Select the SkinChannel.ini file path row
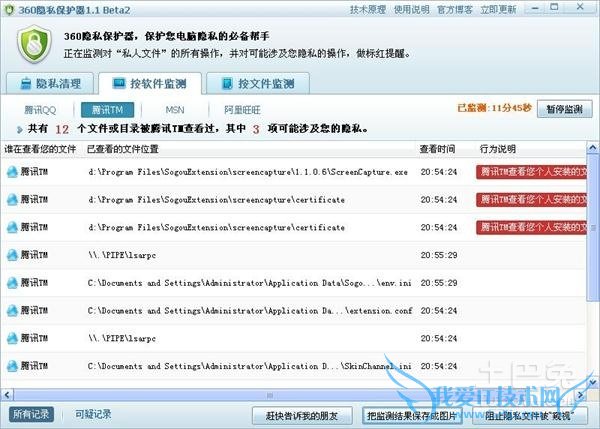The width and height of the screenshot is (600, 429). 249,366
